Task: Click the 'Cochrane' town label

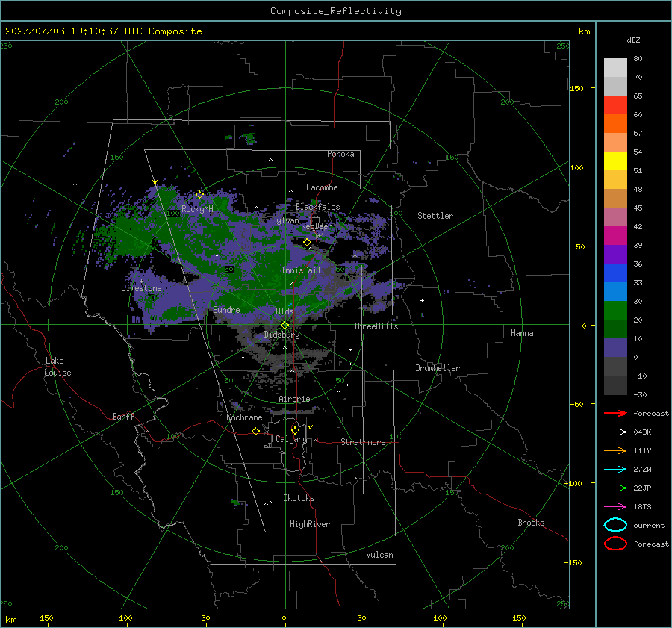Action: pos(244,417)
